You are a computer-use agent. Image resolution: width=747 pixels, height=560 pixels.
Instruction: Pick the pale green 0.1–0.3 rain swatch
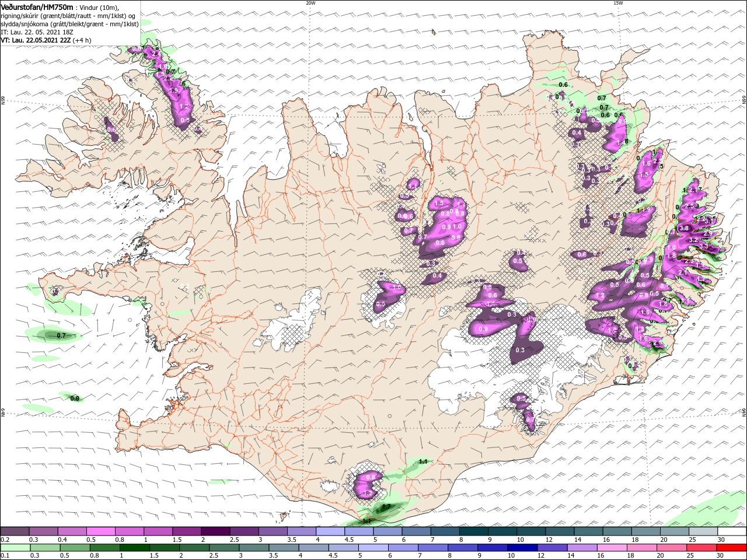[x=15, y=548]
